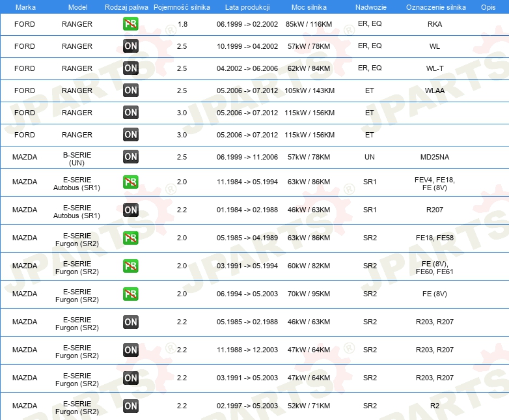The width and height of the screenshot is (509, 420).
Task: Click the Marka column header
Action: pos(25,7)
